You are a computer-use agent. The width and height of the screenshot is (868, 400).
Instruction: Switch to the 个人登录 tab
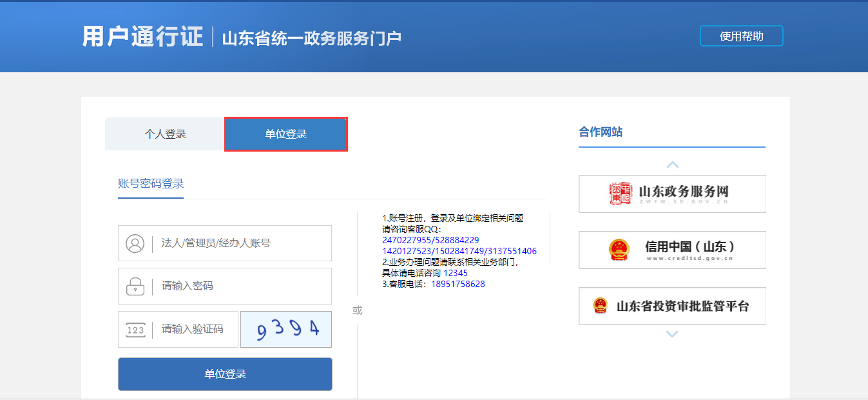coord(165,134)
